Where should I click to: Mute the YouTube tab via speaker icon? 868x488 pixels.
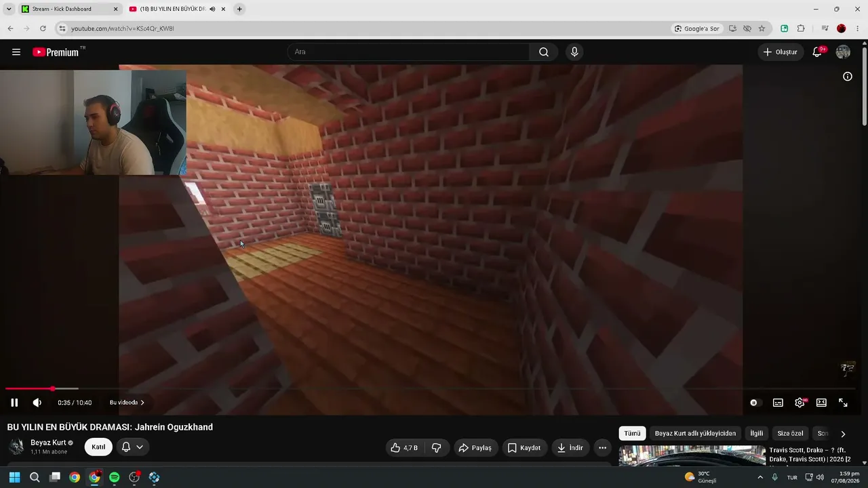(212, 9)
